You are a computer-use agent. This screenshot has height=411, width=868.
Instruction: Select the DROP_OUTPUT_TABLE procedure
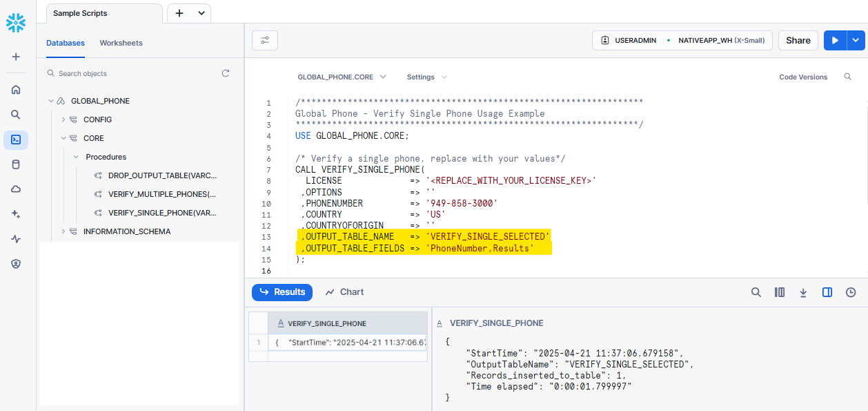[162, 175]
